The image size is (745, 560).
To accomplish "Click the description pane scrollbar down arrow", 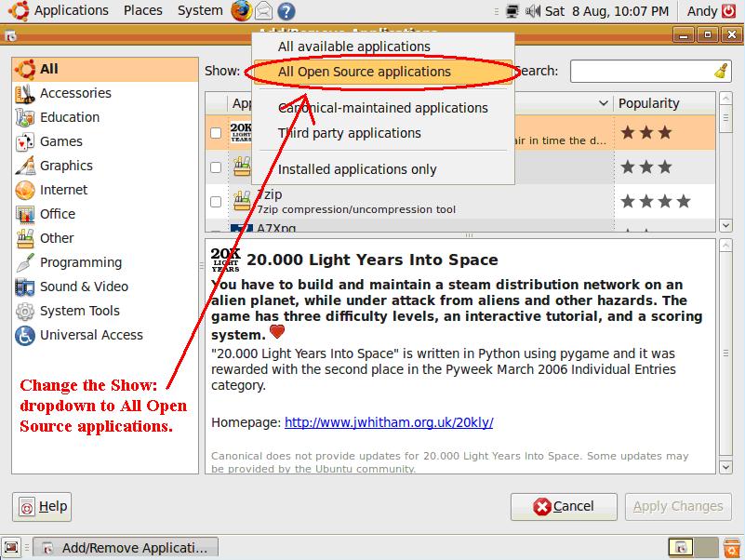I will 725,467.
